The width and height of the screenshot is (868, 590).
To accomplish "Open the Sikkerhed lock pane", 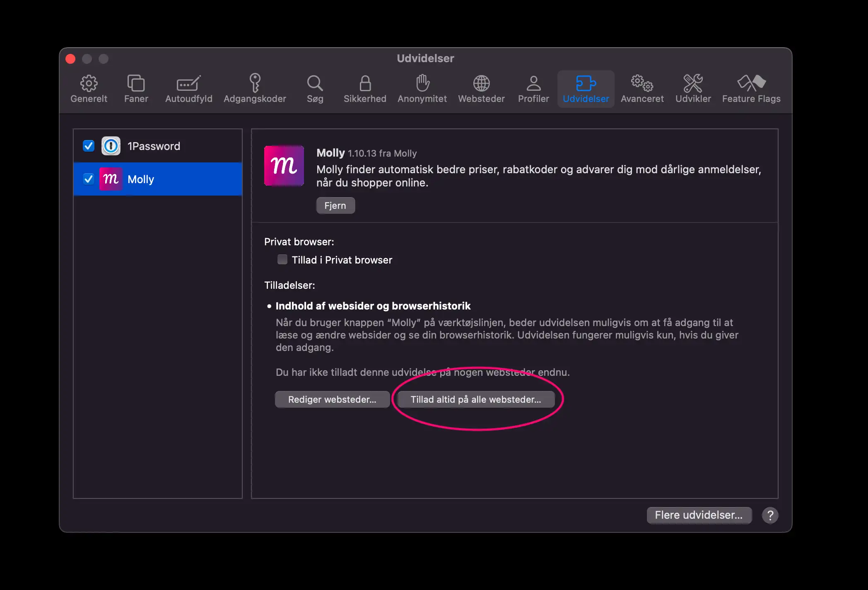I will coord(365,89).
